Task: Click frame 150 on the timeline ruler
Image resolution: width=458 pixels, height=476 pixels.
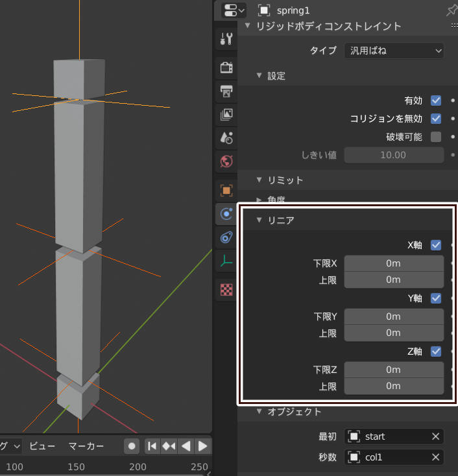Action: point(76,466)
